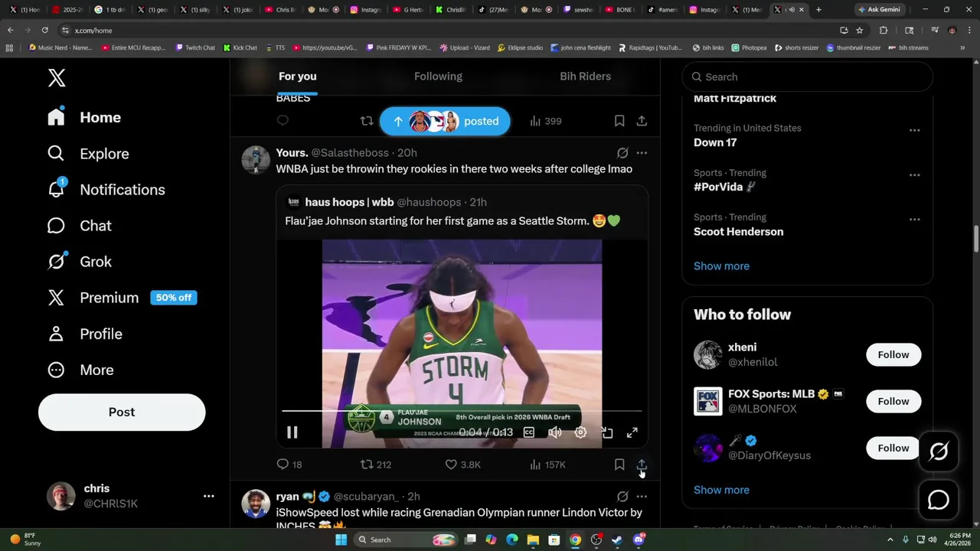Click the Windows taskbar Search box

coord(406,540)
